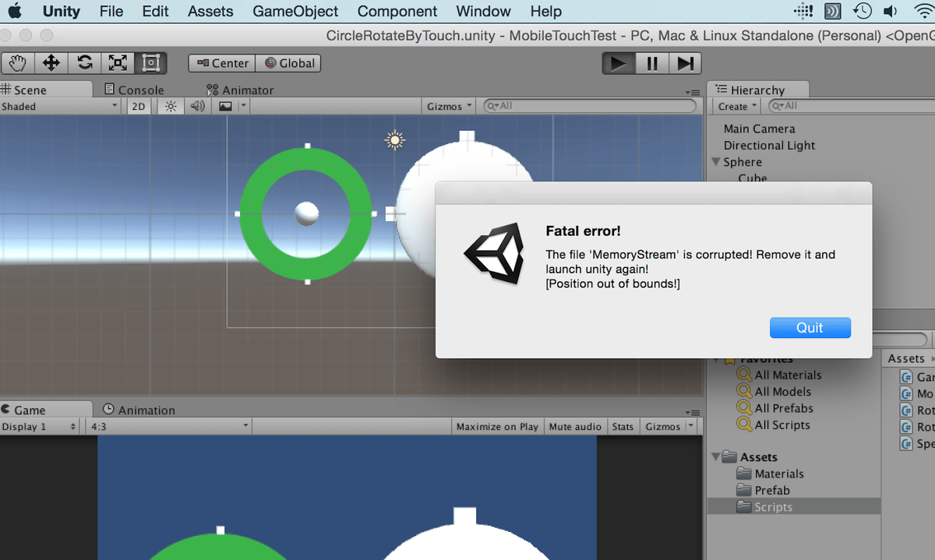Collapse the Sphere hierarchy item
935x560 pixels.
coord(716,162)
